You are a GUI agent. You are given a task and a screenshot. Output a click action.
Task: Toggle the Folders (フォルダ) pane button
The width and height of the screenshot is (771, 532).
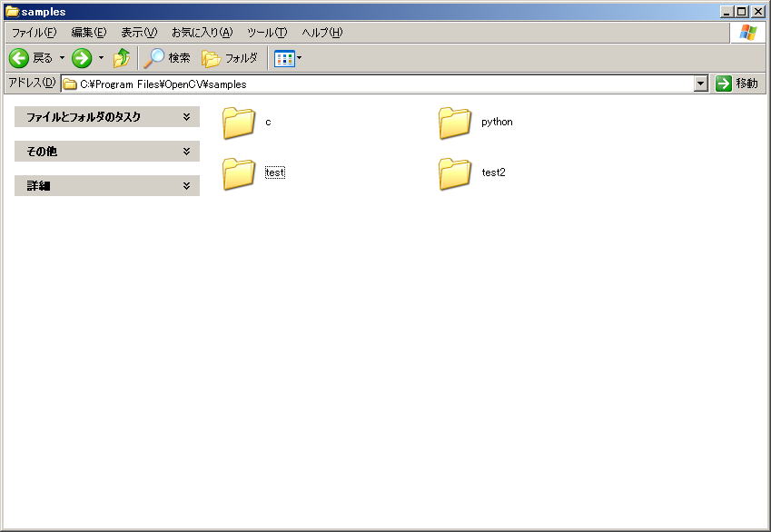click(x=230, y=58)
